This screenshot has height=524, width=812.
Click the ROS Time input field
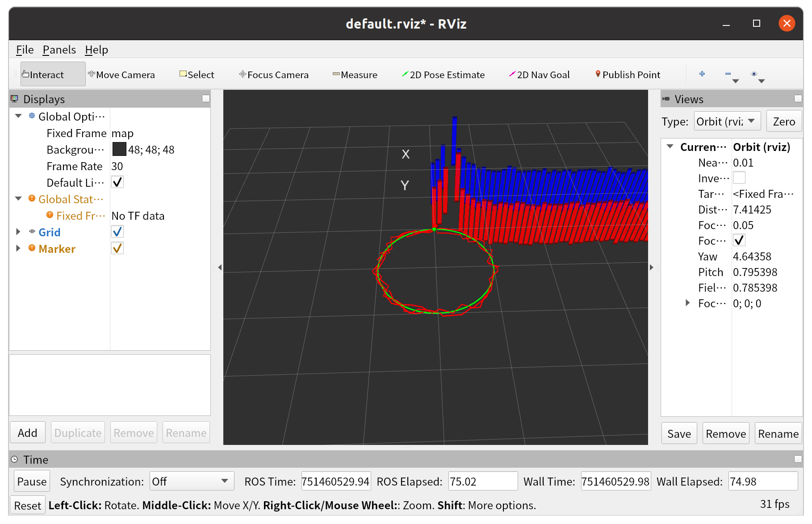pyautogui.click(x=335, y=482)
